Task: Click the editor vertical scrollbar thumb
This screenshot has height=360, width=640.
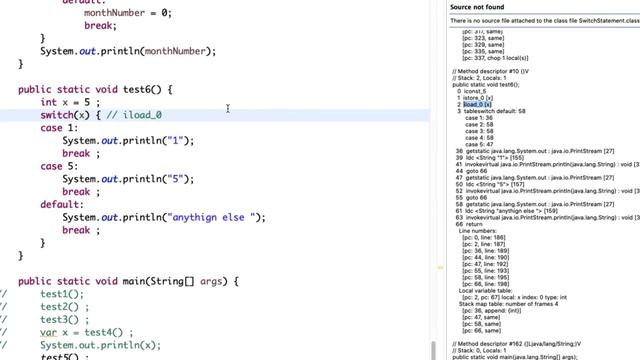Action: pyautogui.click(x=433, y=350)
